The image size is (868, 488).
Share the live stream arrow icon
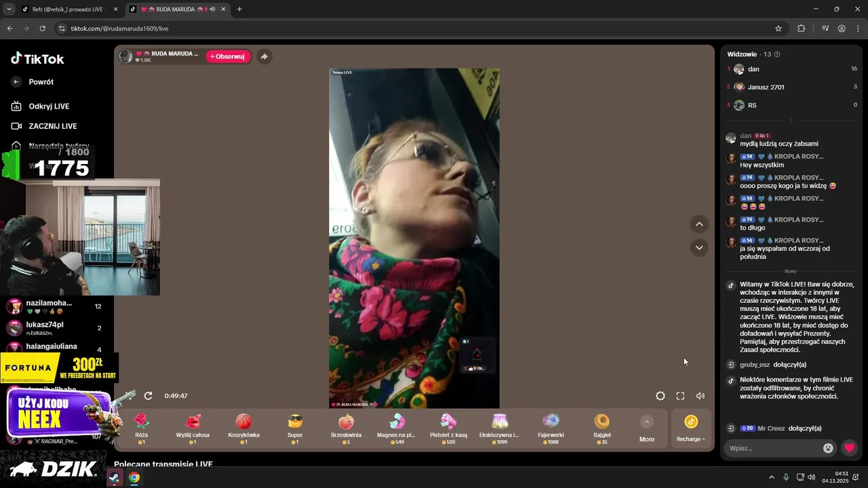pos(264,57)
